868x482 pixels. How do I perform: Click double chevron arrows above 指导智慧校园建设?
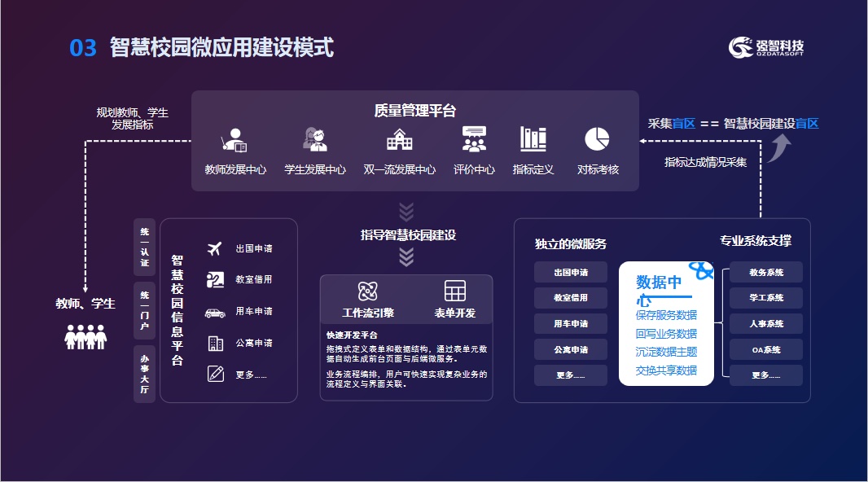coord(407,212)
